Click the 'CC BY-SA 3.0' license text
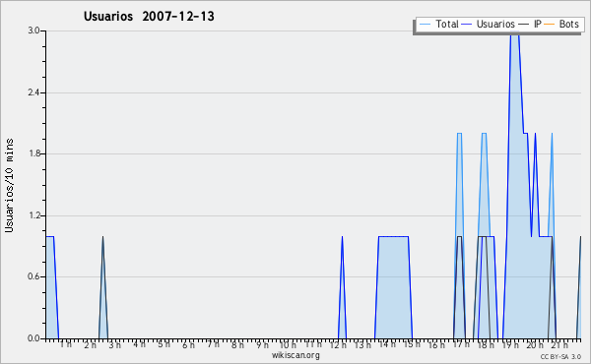The image size is (591, 364). [560, 356]
